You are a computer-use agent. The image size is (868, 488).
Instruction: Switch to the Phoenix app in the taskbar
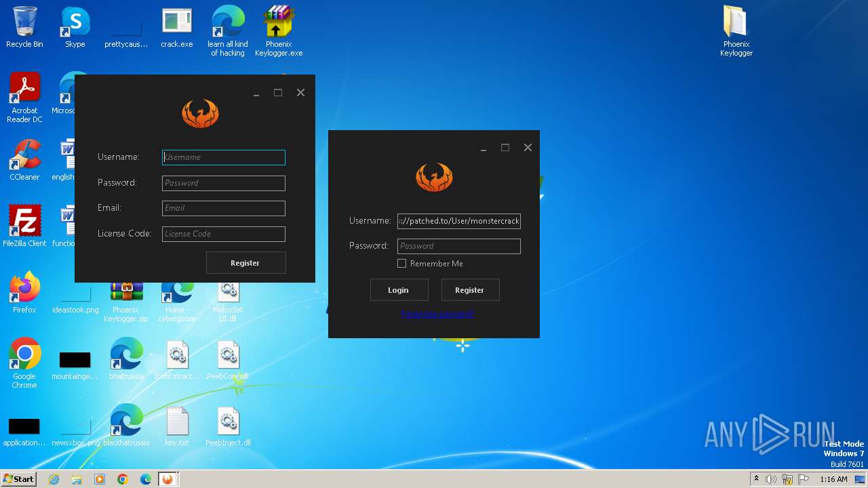167,479
